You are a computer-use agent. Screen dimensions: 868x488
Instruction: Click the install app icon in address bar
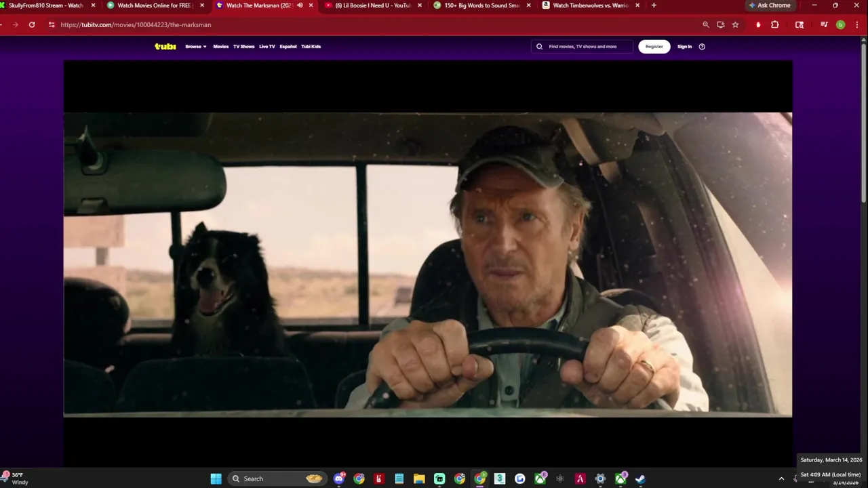click(x=720, y=25)
